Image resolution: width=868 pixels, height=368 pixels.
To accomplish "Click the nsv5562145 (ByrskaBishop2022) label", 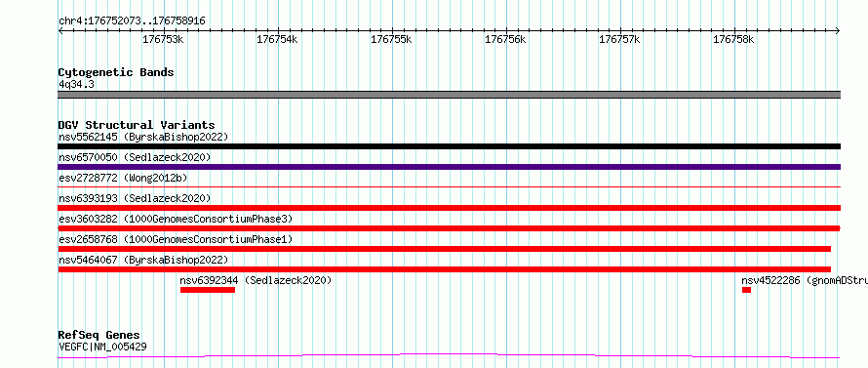I will (143, 137).
